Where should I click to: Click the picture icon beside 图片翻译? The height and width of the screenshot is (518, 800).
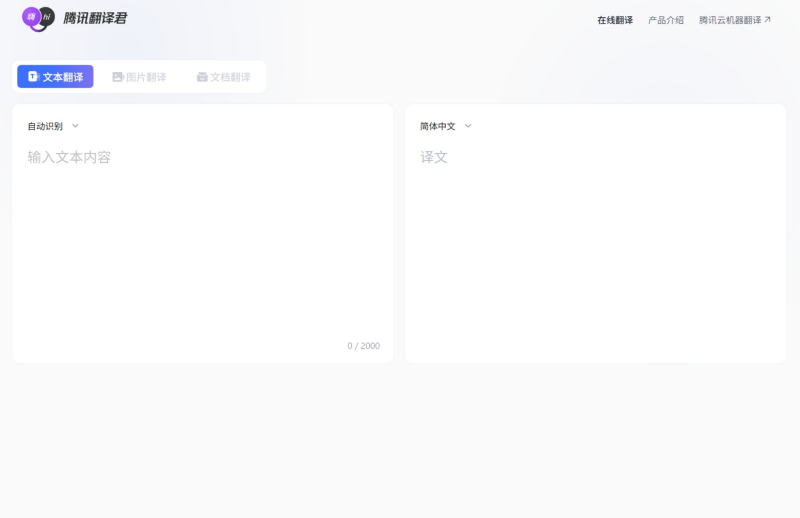(118, 77)
